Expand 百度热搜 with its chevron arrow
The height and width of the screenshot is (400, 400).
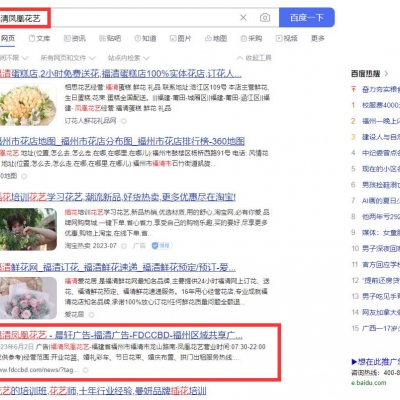[386, 74]
